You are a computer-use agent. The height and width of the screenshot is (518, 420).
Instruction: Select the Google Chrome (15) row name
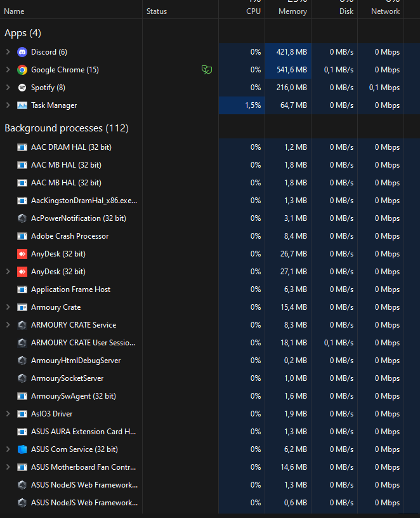[x=65, y=70]
